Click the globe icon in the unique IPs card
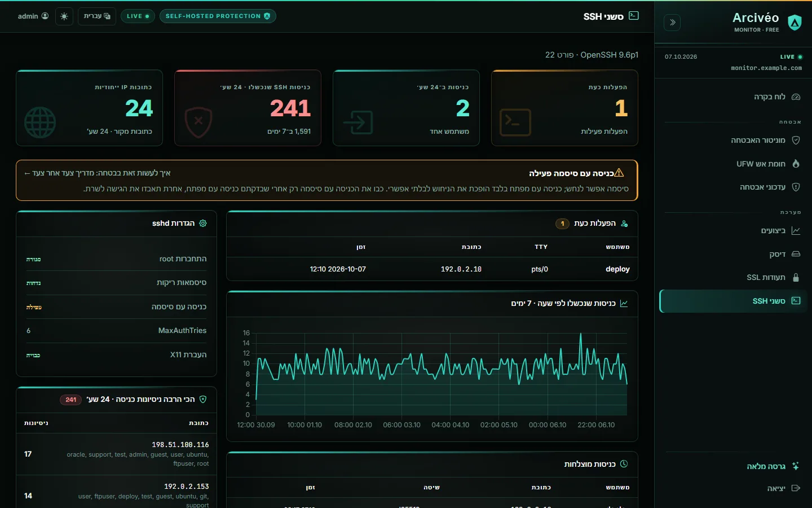The image size is (812, 508). click(x=40, y=122)
